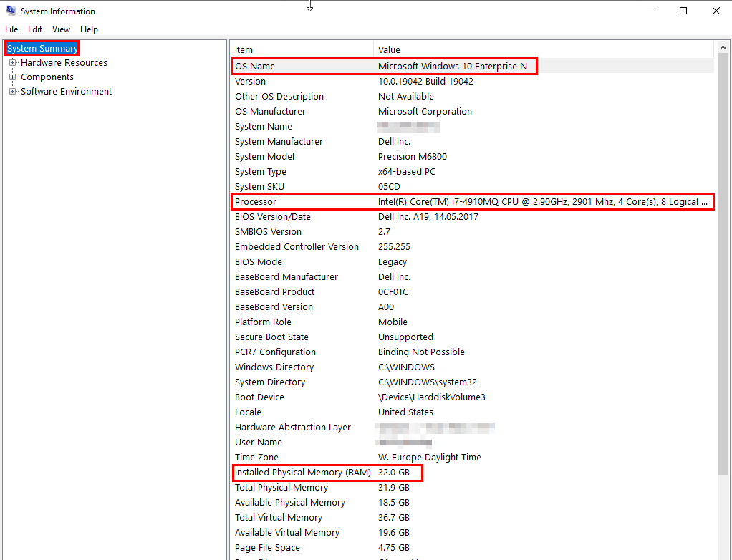732x560 pixels.
Task: Click the expand icon beside Software Environment
Action: point(11,91)
